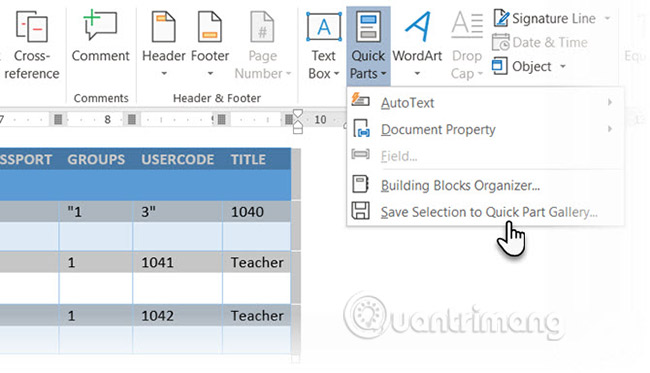Click the Teacher cell beside 1041
This screenshot has width=650, height=373.
[256, 262]
